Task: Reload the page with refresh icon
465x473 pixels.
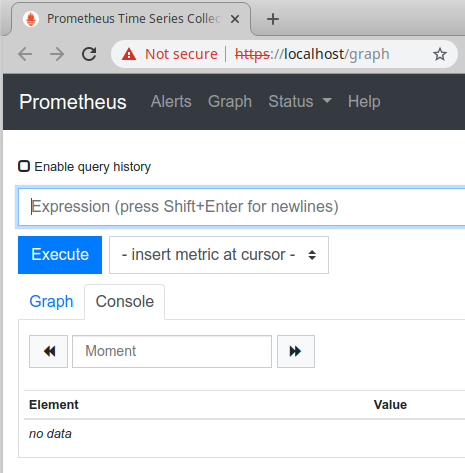Action: point(89,54)
